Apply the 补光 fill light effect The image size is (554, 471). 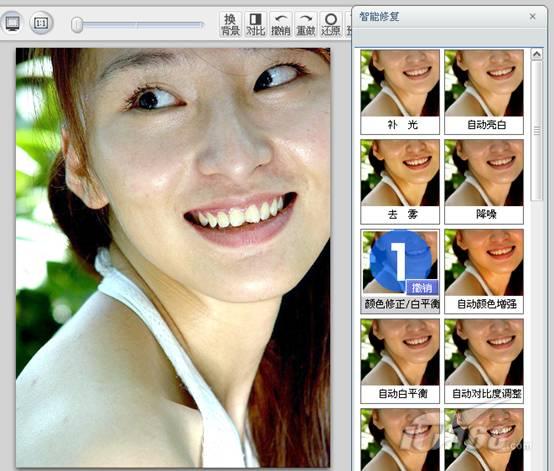[400, 92]
